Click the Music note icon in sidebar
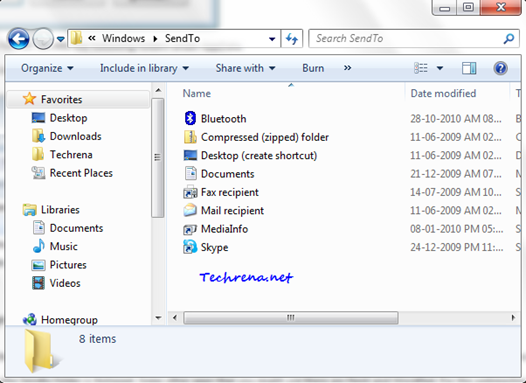The height and width of the screenshot is (383, 526). tap(39, 246)
